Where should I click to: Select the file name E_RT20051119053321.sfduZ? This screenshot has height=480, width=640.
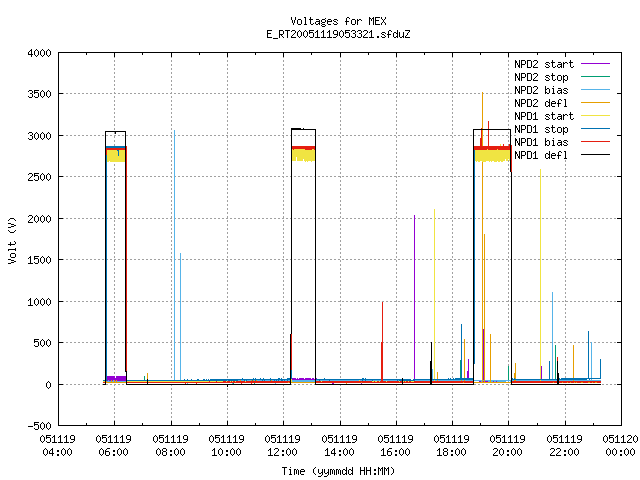338,34
